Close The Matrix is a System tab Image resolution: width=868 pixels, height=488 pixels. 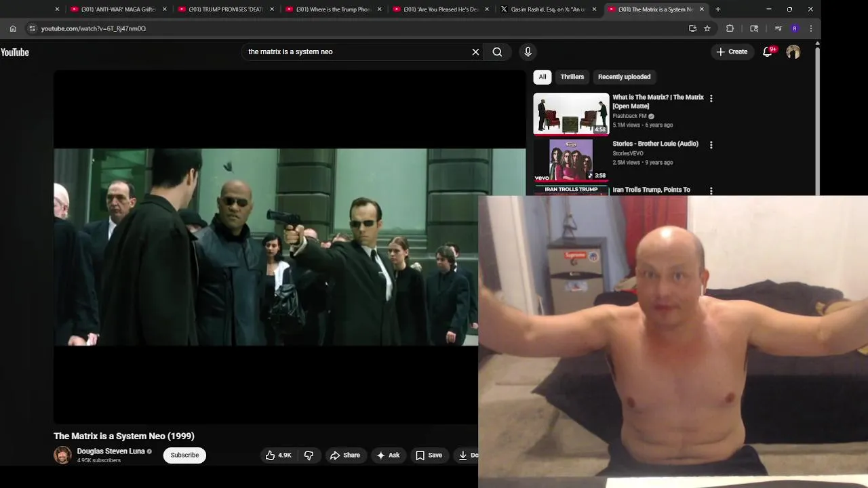coord(702,9)
